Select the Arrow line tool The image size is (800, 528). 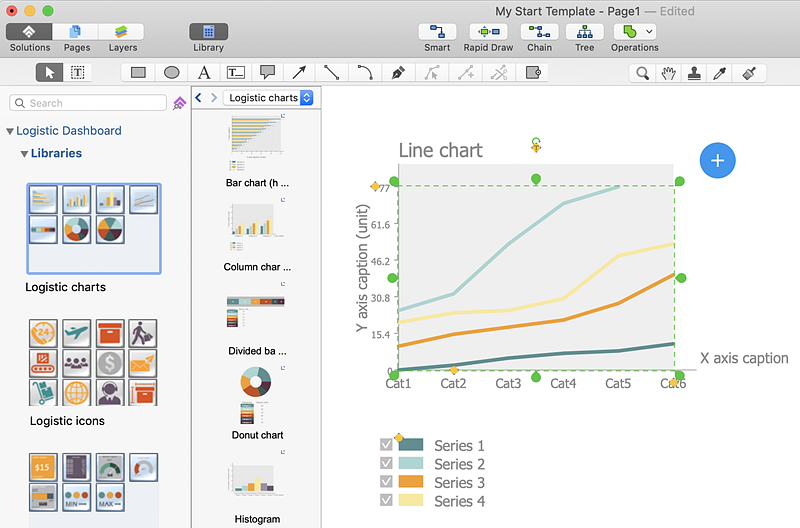click(x=299, y=72)
